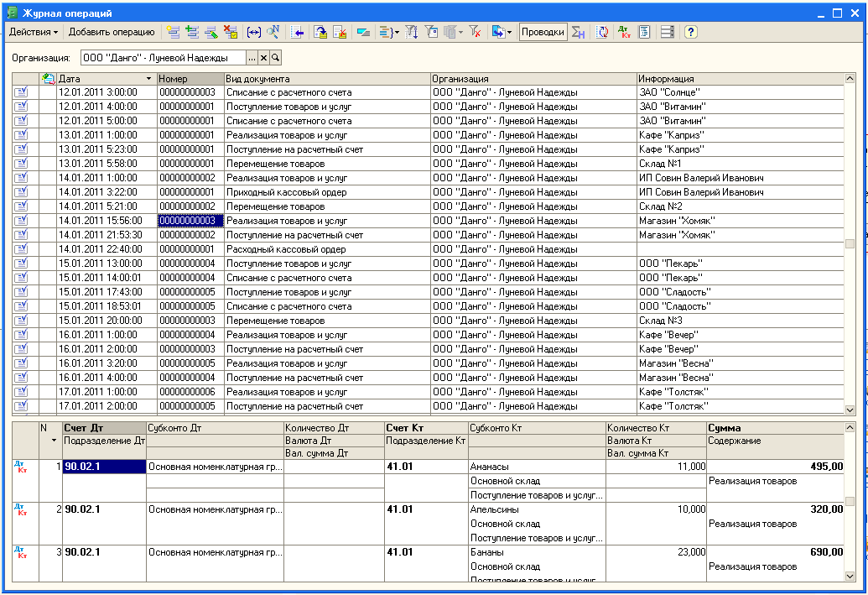The height and width of the screenshot is (595, 868).
Task: Sort by the Вид документа column header
Action: (327, 78)
